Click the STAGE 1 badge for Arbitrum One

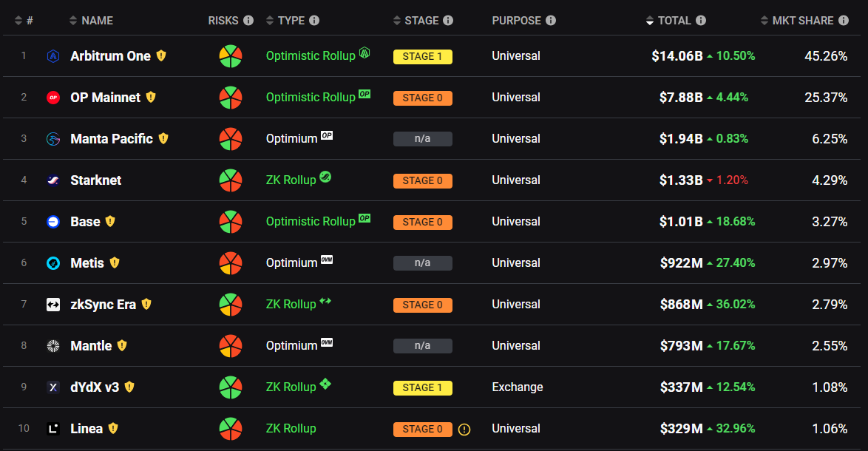pos(422,56)
